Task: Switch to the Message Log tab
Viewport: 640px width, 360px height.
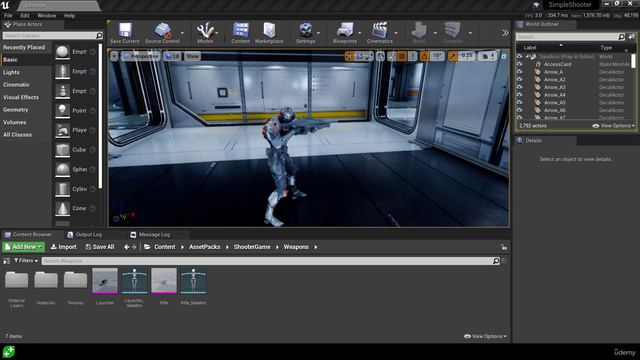Action: click(150, 235)
